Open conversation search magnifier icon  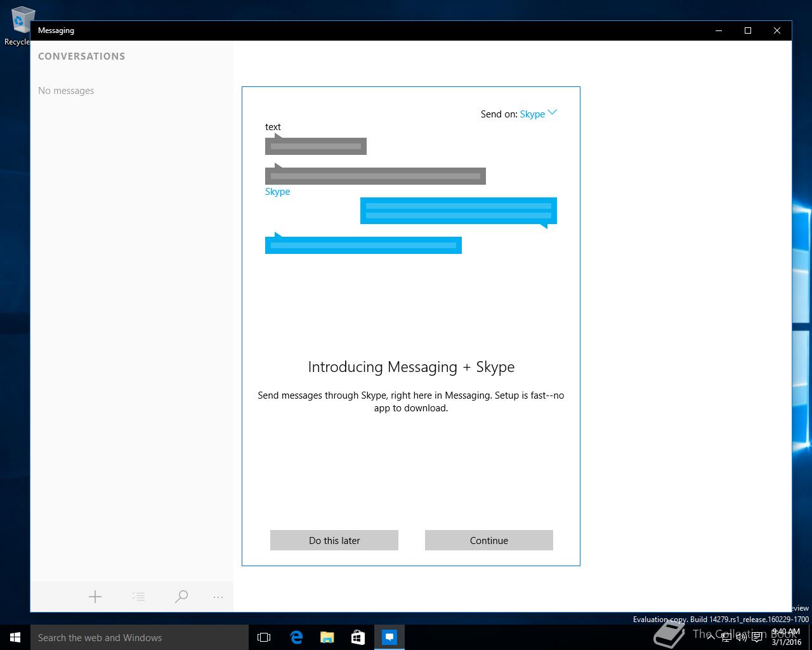click(181, 597)
